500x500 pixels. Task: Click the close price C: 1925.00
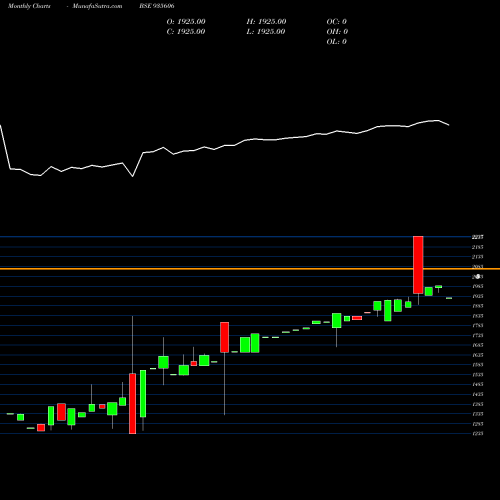click(186, 32)
